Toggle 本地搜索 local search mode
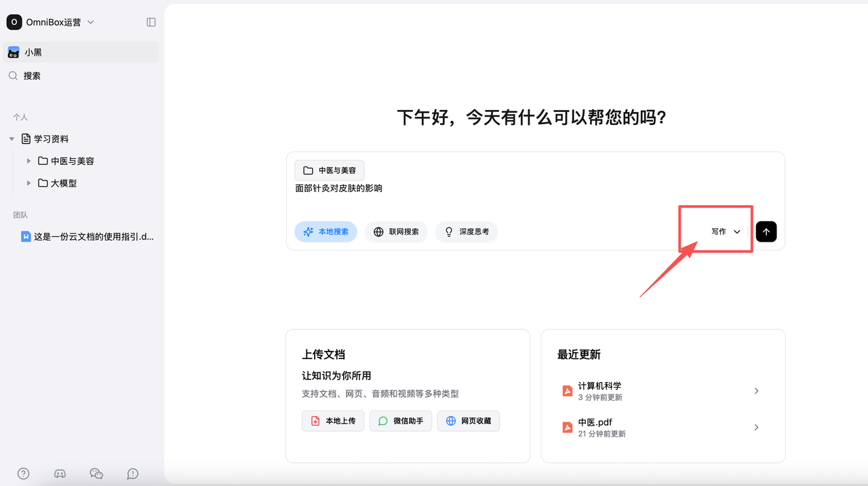 [x=325, y=231]
